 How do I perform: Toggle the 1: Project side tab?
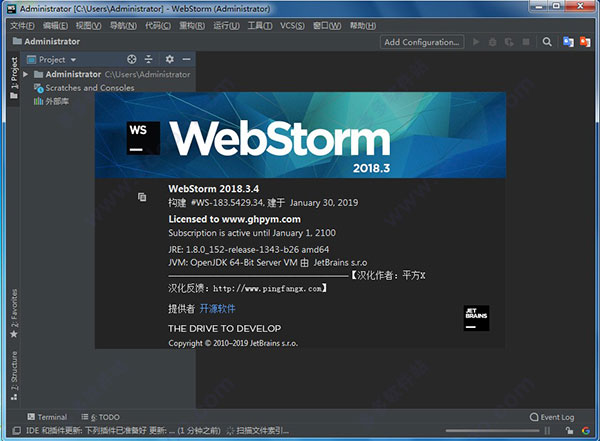coord(14,78)
